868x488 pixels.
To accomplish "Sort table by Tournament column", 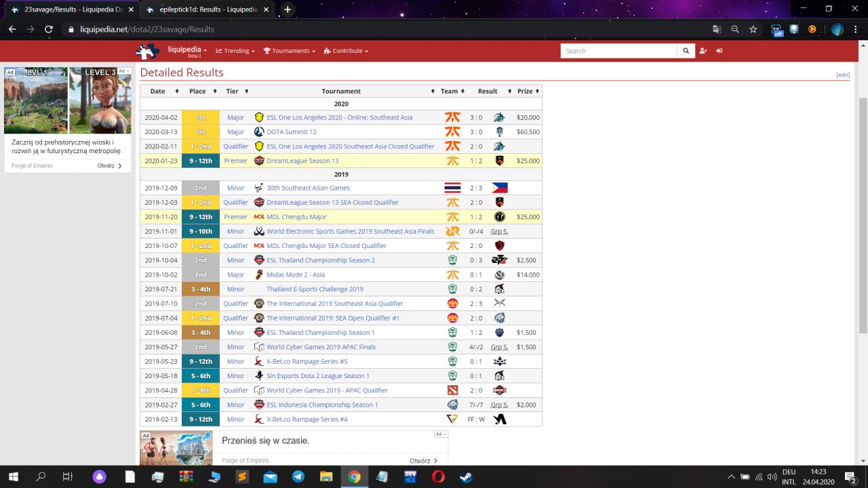I will 346,91.
